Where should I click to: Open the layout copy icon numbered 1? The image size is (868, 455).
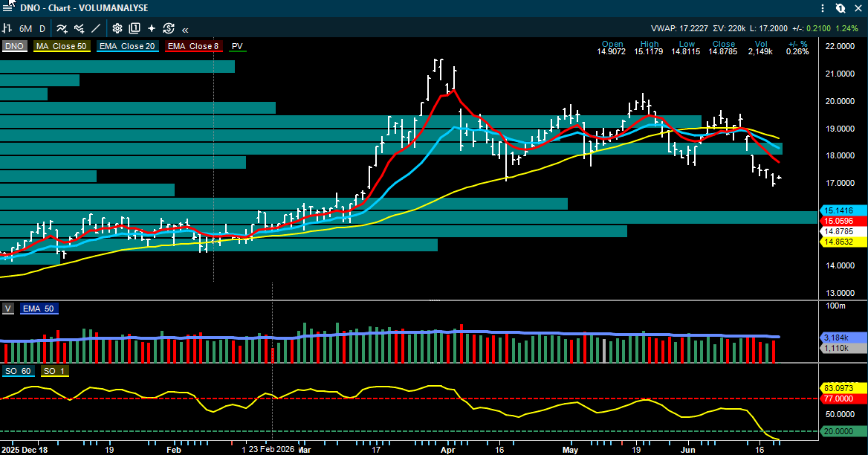[x=135, y=28]
